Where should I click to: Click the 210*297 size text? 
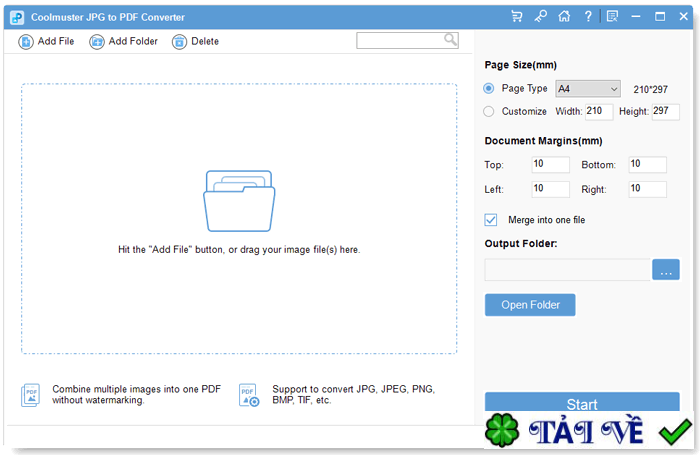(x=650, y=89)
